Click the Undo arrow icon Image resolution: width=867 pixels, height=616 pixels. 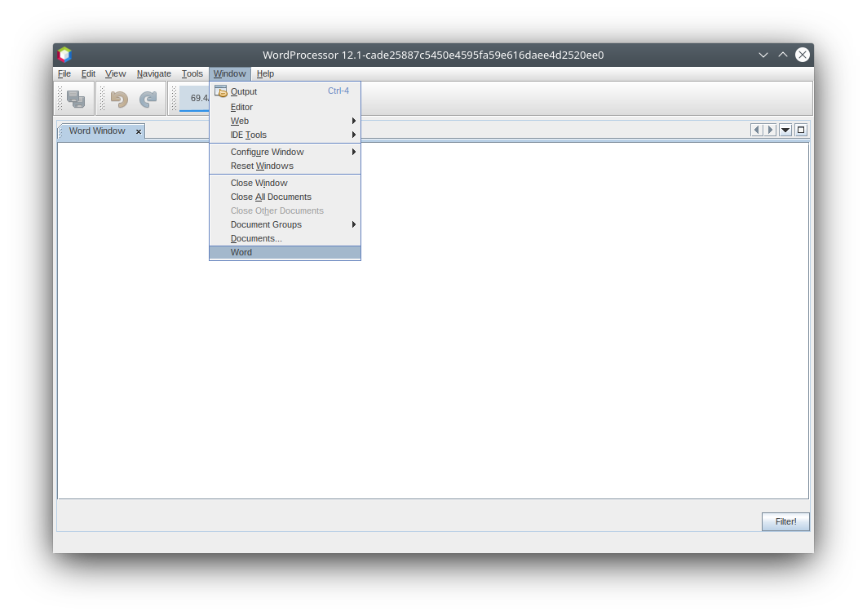(x=119, y=99)
